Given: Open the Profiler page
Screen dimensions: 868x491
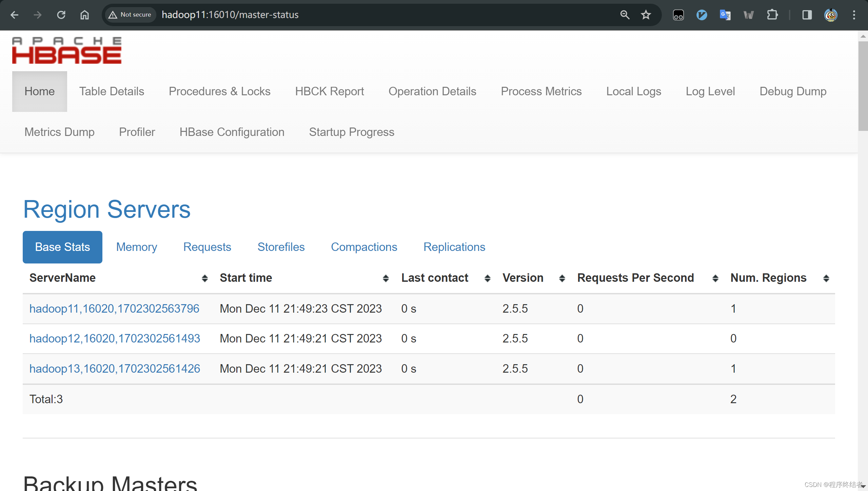Looking at the screenshot, I should (137, 132).
